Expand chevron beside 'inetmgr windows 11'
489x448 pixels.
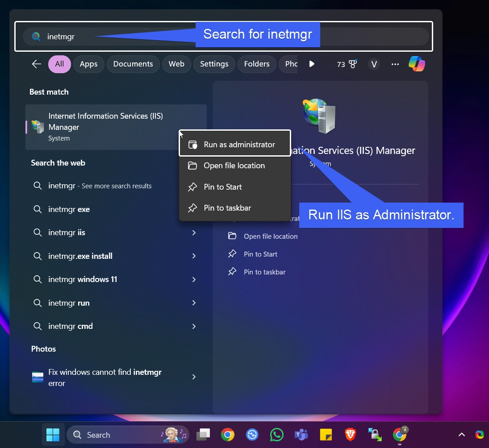[x=194, y=279]
